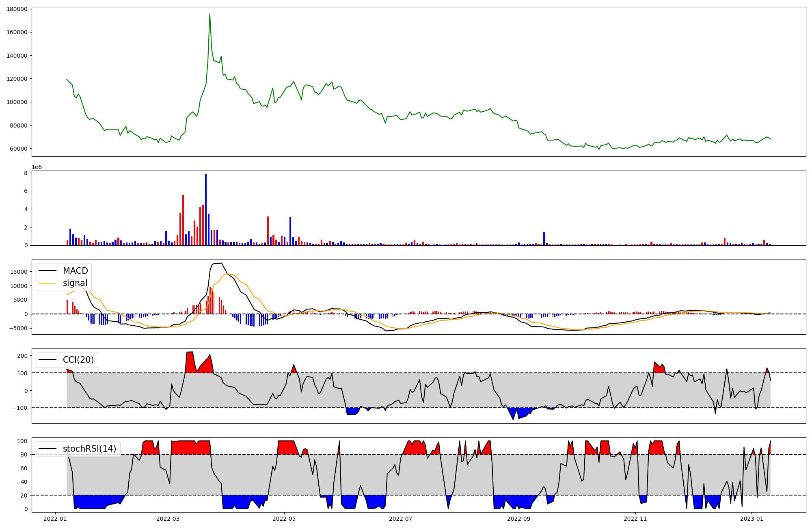Click the orange signal line swatch in legend

[48, 283]
